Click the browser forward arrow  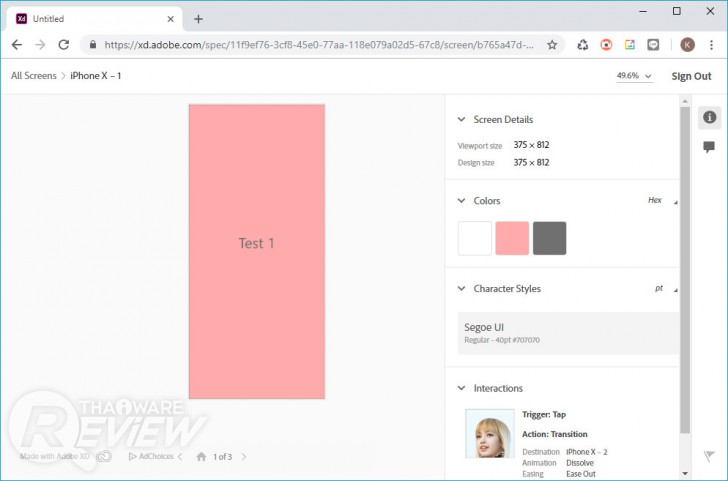pyautogui.click(x=40, y=45)
